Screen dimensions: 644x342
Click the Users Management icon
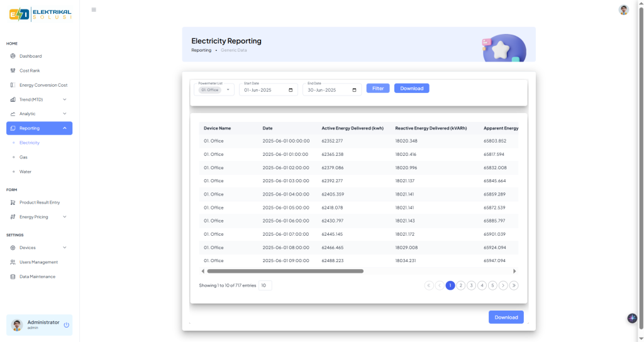click(13, 262)
